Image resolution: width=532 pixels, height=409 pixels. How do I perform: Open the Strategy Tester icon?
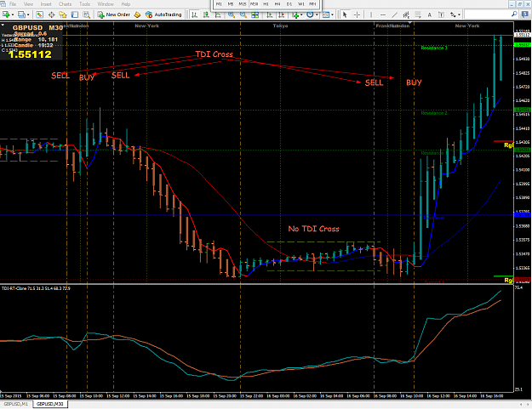click(87, 14)
